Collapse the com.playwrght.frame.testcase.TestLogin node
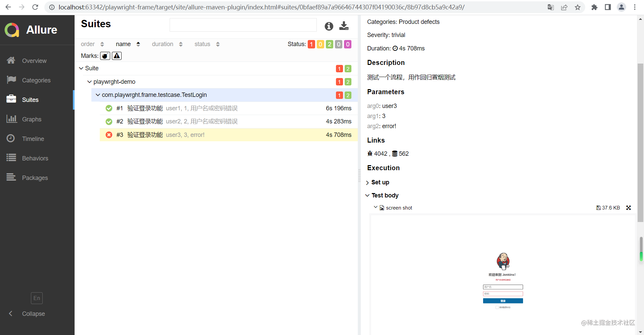Viewport: 644px width, 335px height. pos(224,95)
